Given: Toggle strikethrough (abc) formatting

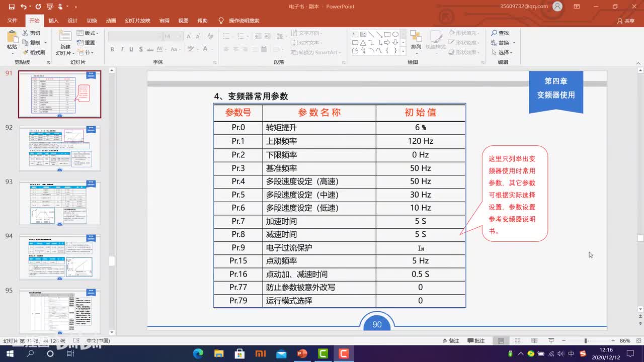Looking at the screenshot, I should [x=149, y=49].
